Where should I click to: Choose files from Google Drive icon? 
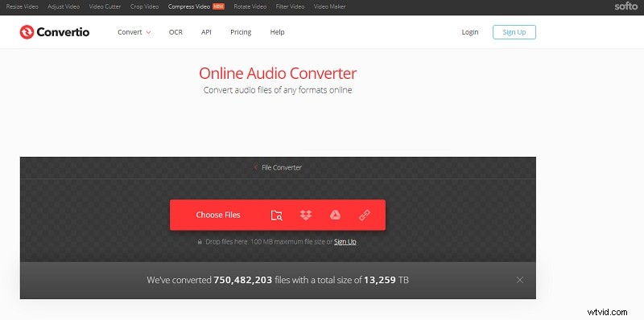click(335, 215)
